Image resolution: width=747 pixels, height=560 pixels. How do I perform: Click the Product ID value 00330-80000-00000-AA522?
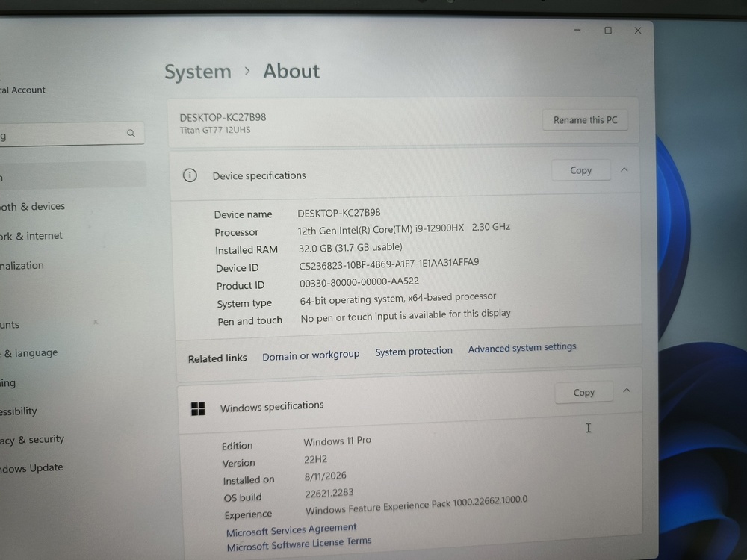click(359, 282)
